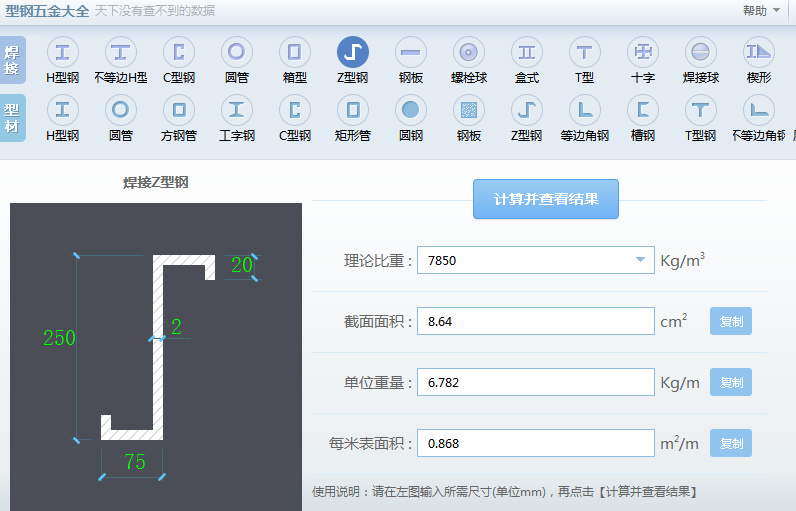
Task: Select profile Z型钢 icon in bottom row
Action: click(526, 110)
